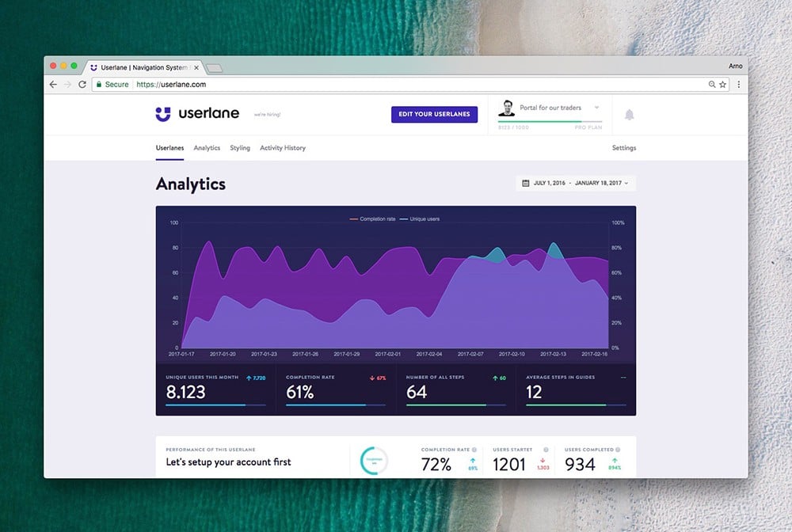This screenshot has height=532, width=792.
Task: Go to the Analytics tab
Action: [207, 148]
